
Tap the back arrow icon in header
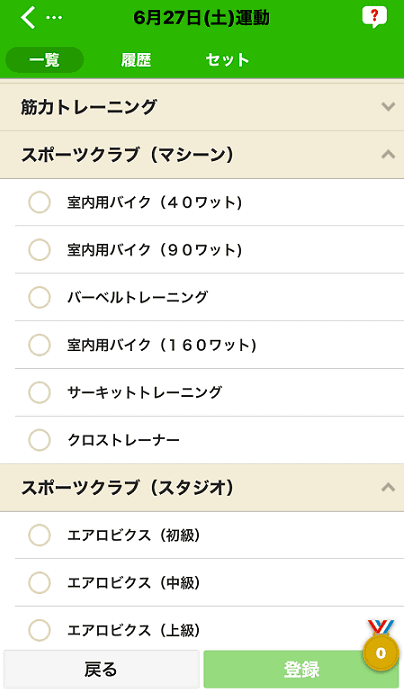tap(28, 18)
